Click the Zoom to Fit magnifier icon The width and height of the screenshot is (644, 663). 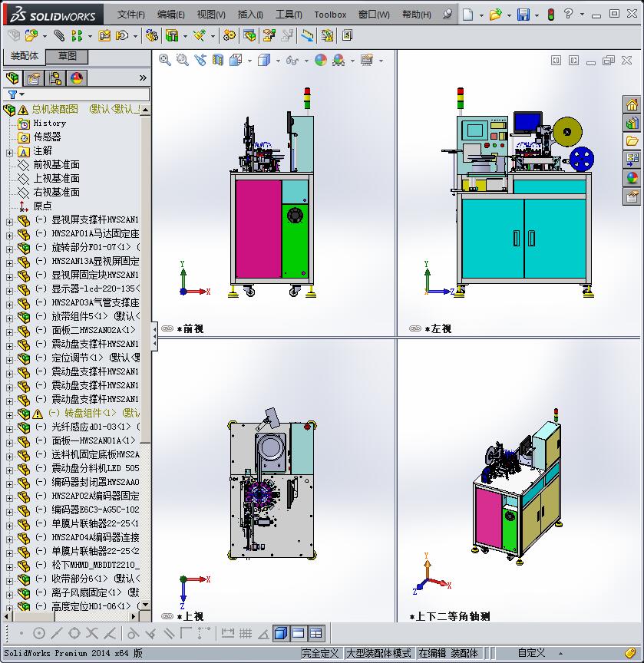tap(164, 61)
